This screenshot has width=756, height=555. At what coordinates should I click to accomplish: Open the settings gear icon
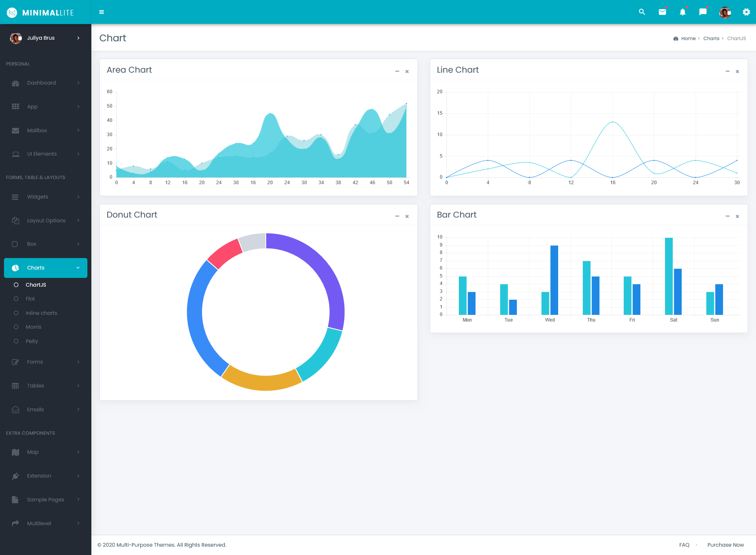pos(746,12)
